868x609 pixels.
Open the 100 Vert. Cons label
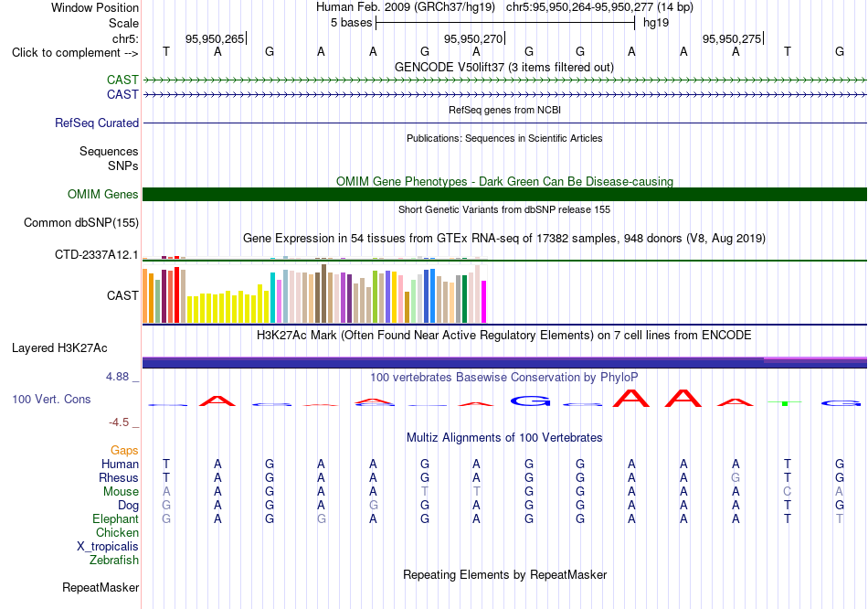pos(51,399)
